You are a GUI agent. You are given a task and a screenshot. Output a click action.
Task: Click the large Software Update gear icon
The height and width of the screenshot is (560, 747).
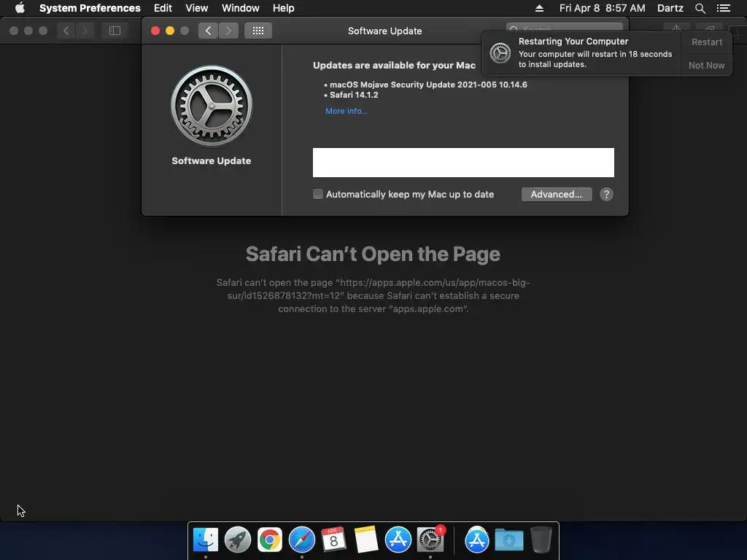(212, 106)
